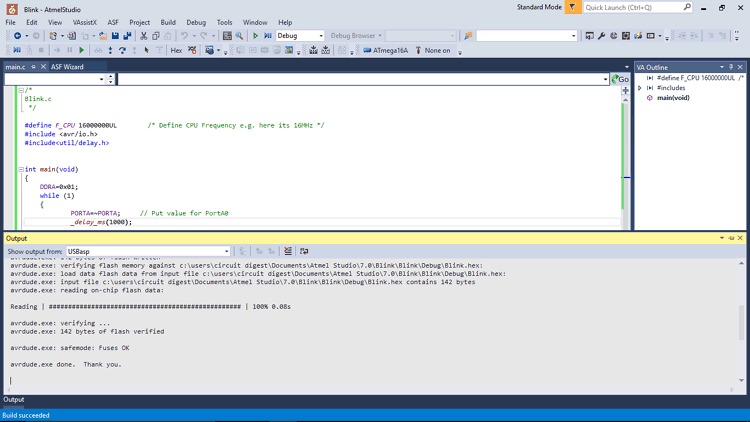Open the File menu
The width and height of the screenshot is (750, 422).
[x=11, y=22]
